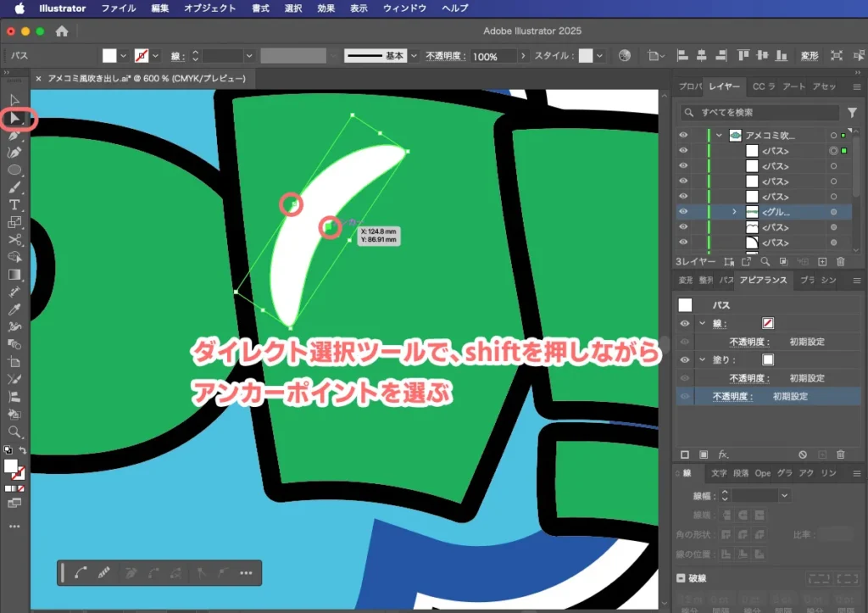
Task: Select the Gradient tool
Action: point(14,276)
